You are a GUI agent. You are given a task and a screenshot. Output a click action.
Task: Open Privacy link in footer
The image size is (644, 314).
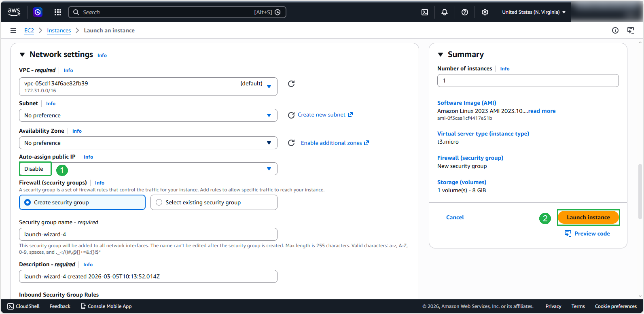pyautogui.click(x=553, y=306)
